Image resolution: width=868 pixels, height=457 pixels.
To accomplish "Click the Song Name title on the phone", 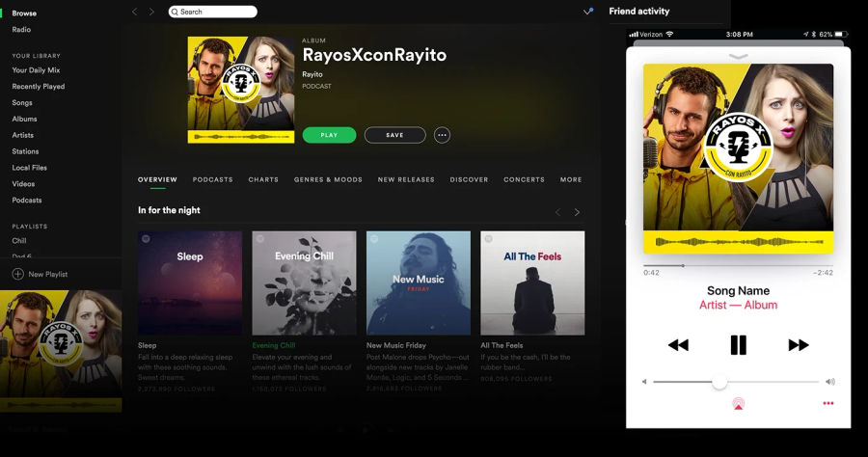I will pyautogui.click(x=739, y=290).
